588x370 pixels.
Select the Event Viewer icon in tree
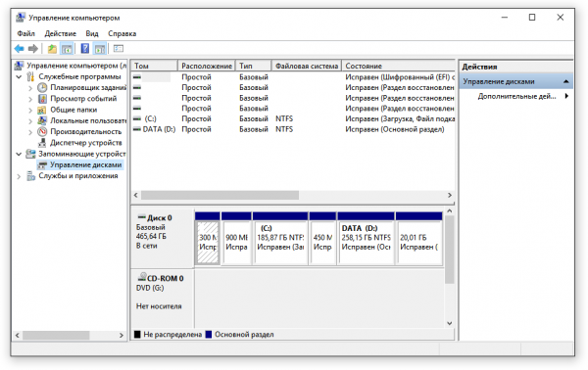tap(42, 99)
